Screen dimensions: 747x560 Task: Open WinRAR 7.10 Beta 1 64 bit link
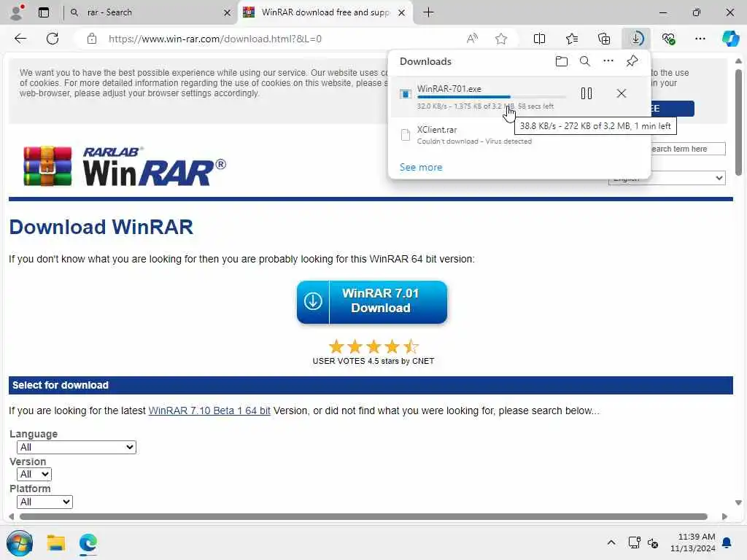209,411
